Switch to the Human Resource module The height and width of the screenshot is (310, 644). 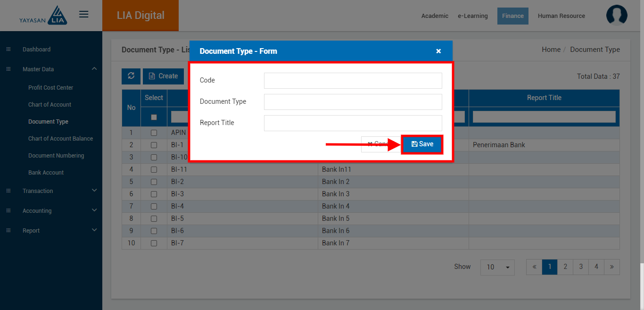click(x=561, y=16)
